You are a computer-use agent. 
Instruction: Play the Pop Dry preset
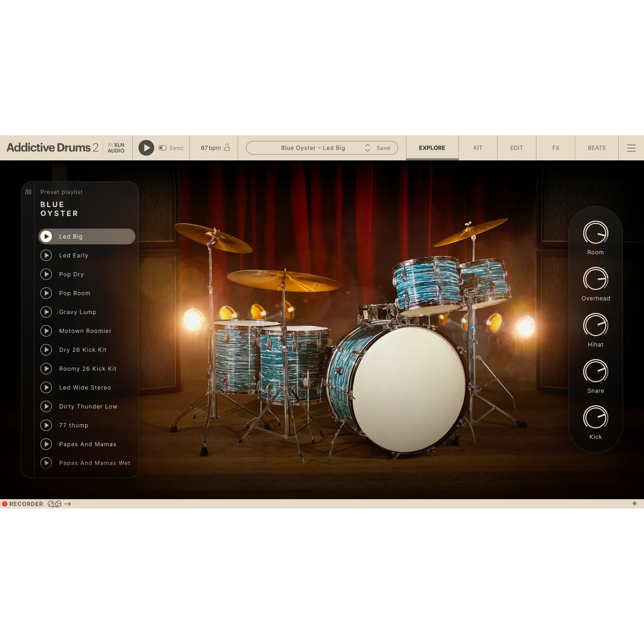[46, 274]
